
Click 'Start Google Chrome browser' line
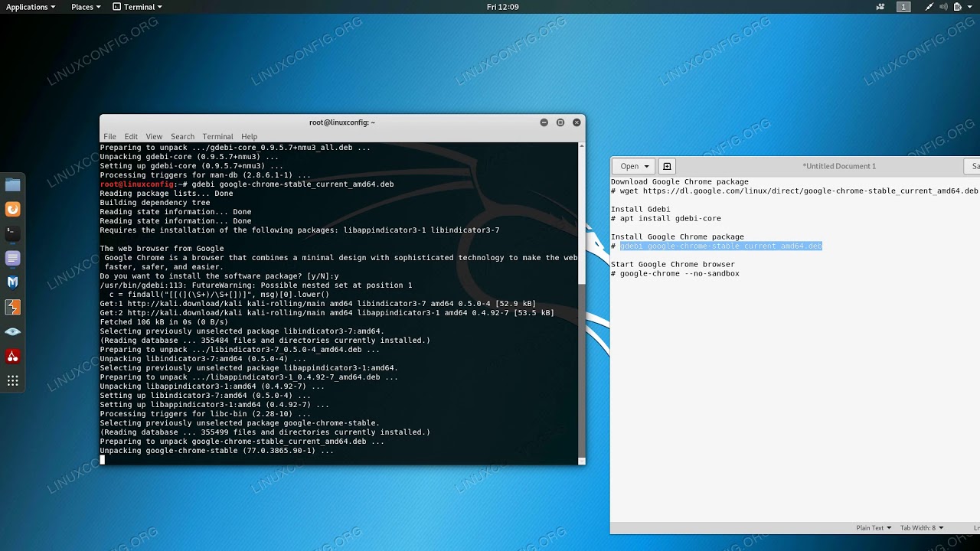pos(673,265)
